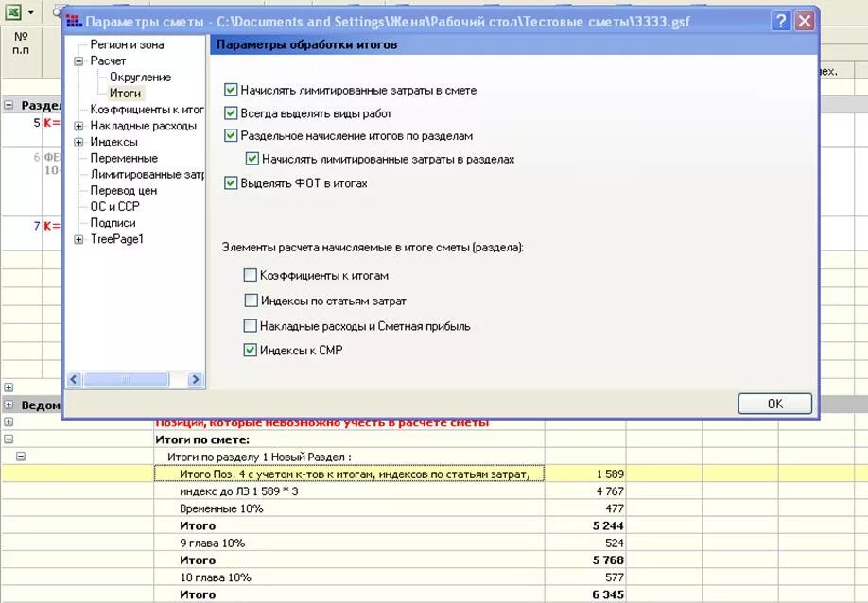Close the Параметры сметы dialog
This screenshot has width=868, height=603.
(x=804, y=22)
